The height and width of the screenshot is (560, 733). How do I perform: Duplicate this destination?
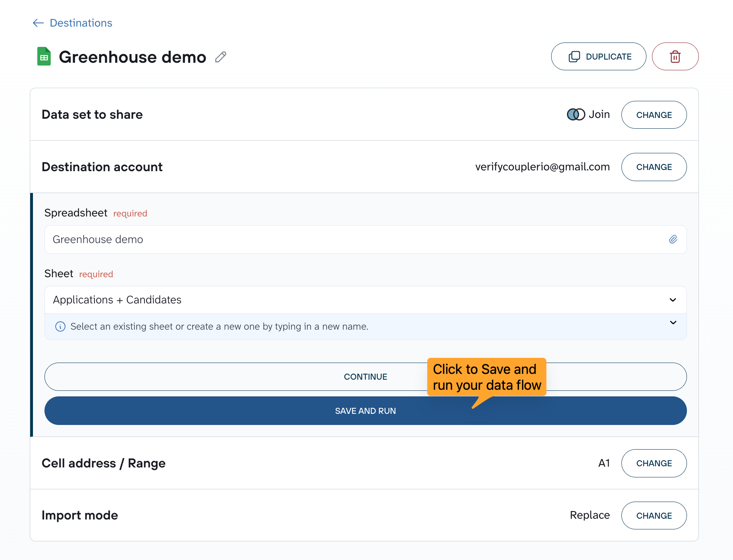point(598,56)
